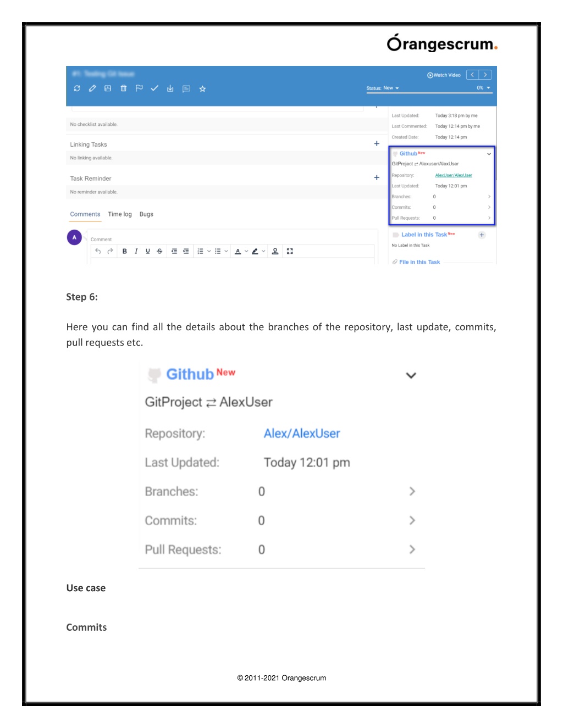563x728 pixels.
Task: Click the Orangescrum logo
Action: tap(442, 43)
